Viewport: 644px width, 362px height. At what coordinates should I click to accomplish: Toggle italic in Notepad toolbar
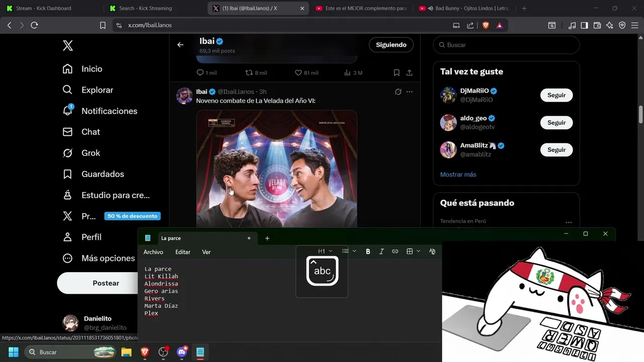coord(381,251)
